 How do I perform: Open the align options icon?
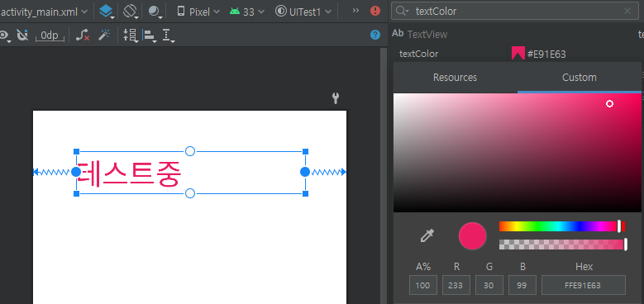[149, 36]
